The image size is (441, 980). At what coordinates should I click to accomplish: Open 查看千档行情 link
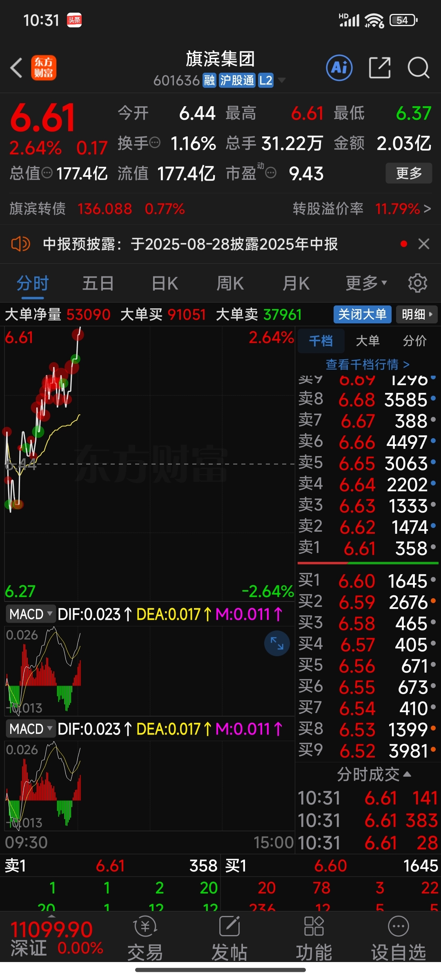click(x=367, y=364)
